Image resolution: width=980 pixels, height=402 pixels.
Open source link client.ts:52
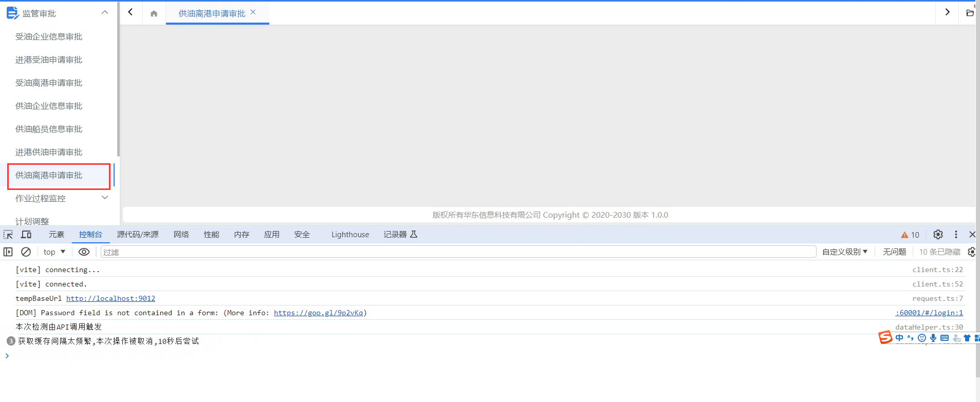coord(938,284)
